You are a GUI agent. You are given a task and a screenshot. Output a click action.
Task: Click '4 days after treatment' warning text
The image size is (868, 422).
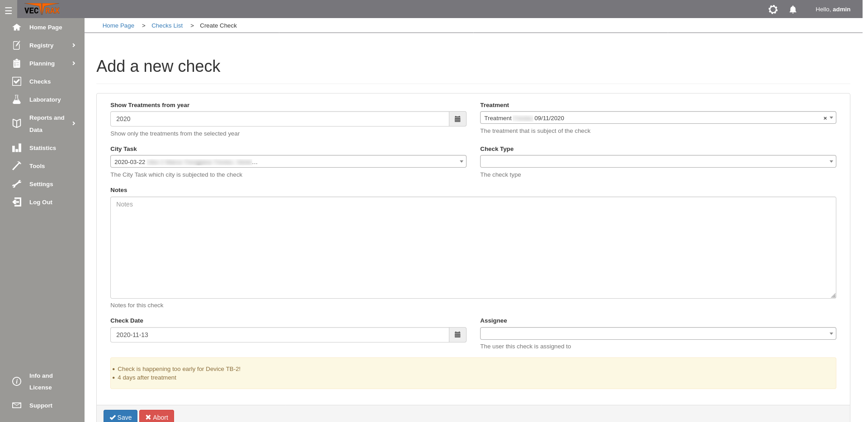(147, 377)
